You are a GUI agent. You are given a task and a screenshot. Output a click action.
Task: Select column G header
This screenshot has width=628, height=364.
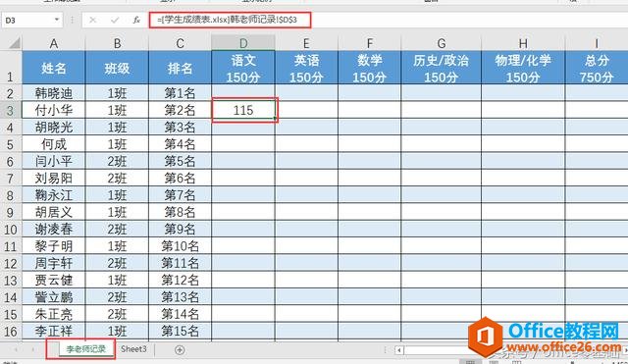[x=442, y=43]
